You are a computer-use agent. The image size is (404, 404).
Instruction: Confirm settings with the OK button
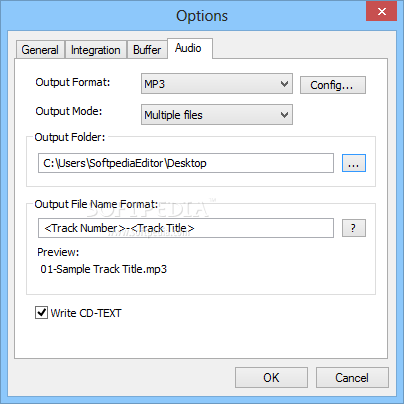(271, 378)
